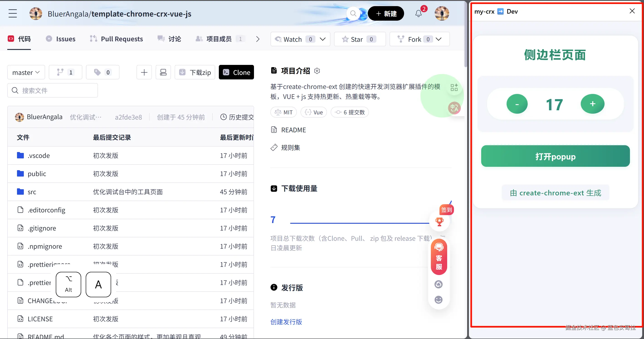Image resolution: width=644 pixels, height=339 pixels.
Task: Click the 创建发行版 link
Action: [x=286, y=322]
